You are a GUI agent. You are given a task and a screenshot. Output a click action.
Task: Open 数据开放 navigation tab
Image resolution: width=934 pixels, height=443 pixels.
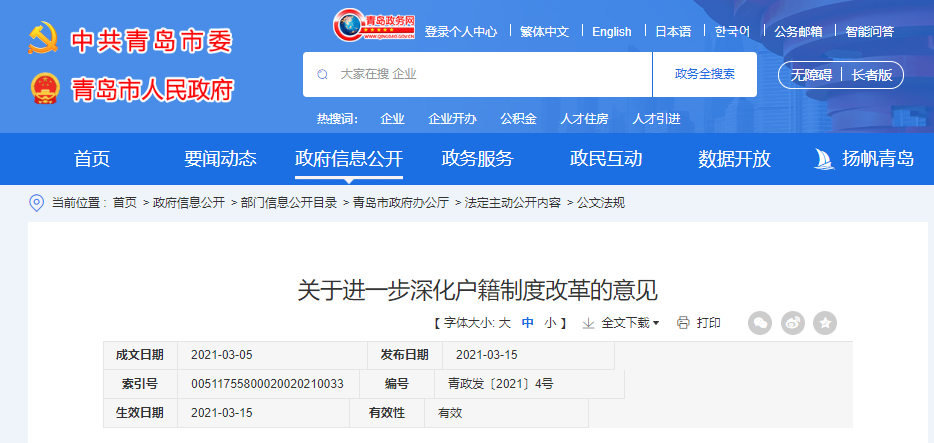click(734, 159)
